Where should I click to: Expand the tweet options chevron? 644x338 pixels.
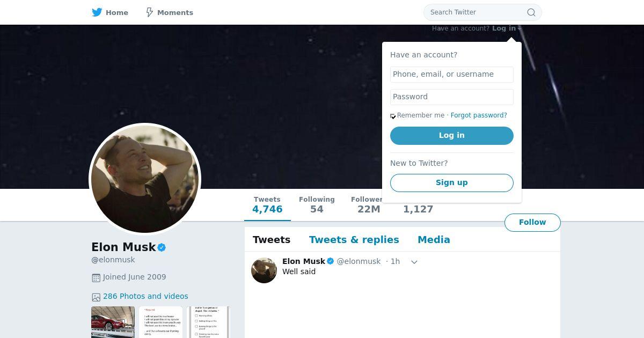click(x=414, y=262)
